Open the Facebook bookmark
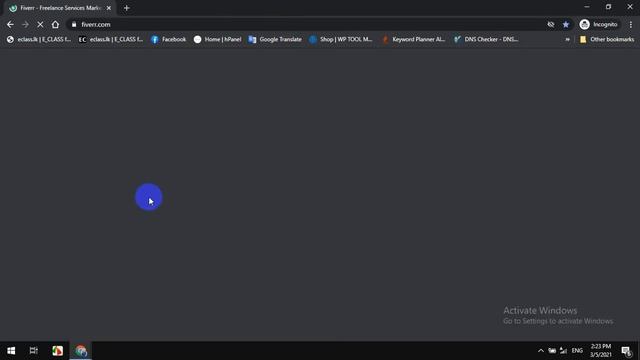Screen dimensions: 640x360 coord(169,39)
